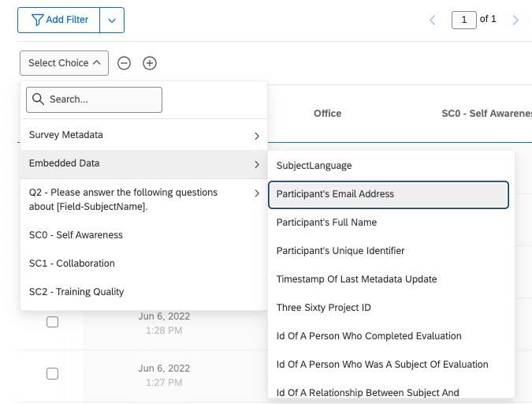Image resolution: width=532 pixels, height=404 pixels.
Task: Expand the Q2 question submenu
Action: coord(143,200)
